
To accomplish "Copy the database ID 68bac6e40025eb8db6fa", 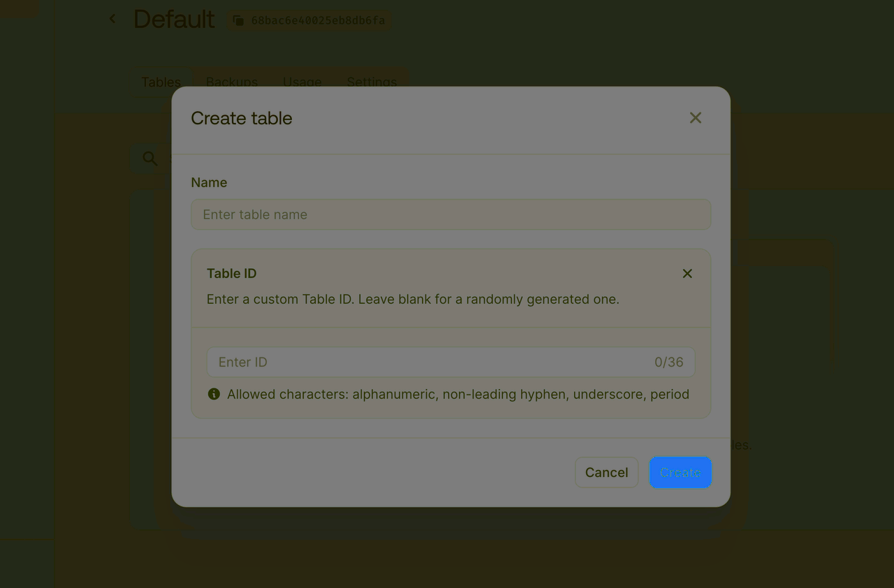I will [237, 20].
